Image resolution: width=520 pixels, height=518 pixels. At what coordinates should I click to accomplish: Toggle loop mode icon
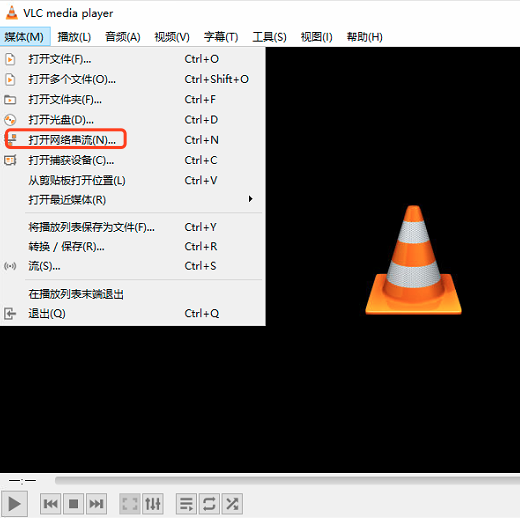tap(209, 503)
